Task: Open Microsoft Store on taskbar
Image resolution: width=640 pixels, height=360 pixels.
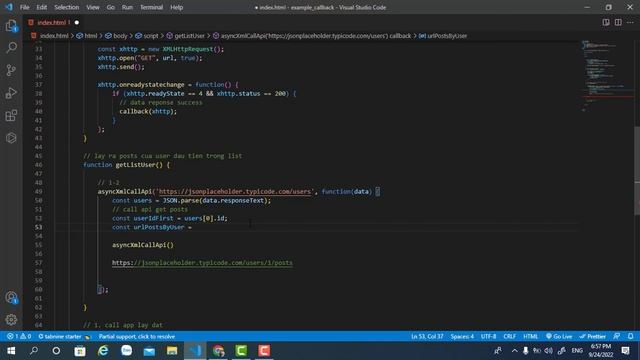Action: tap(80, 351)
